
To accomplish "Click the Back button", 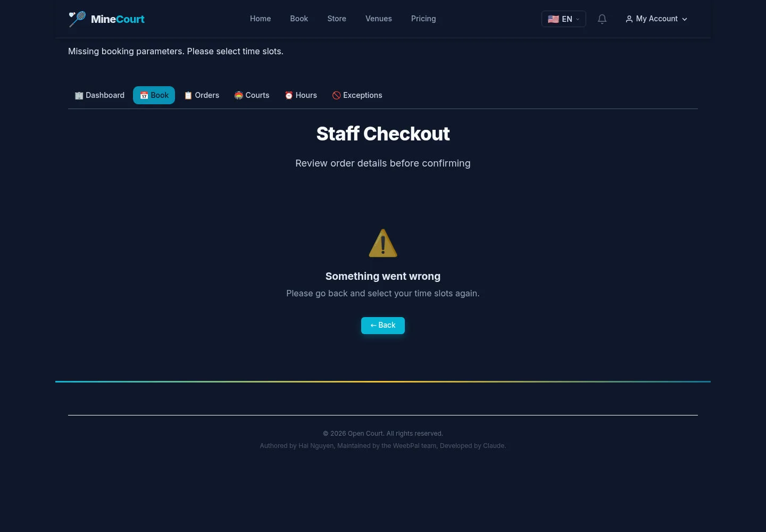I will 383,326.
